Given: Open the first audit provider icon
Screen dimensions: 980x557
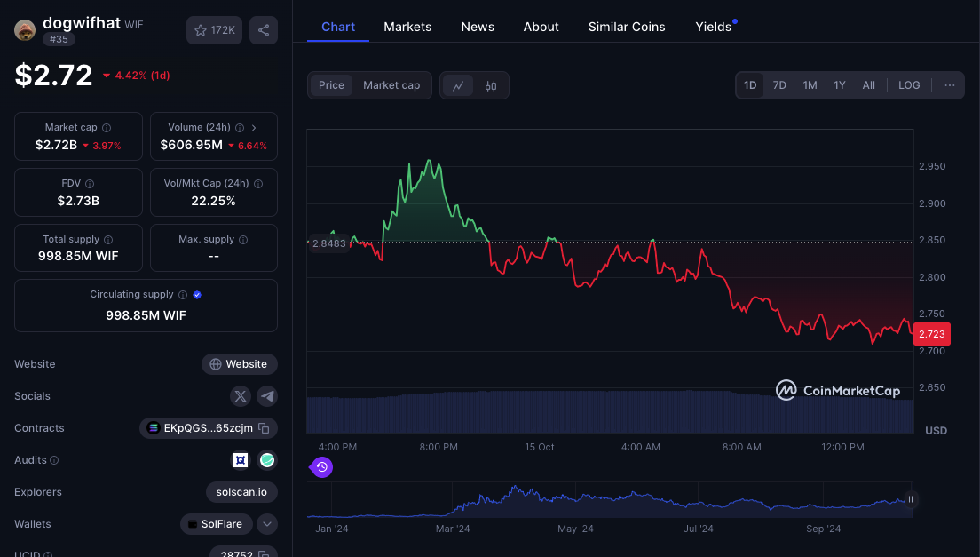Looking at the screenshot, I should [x=241, y=460].
